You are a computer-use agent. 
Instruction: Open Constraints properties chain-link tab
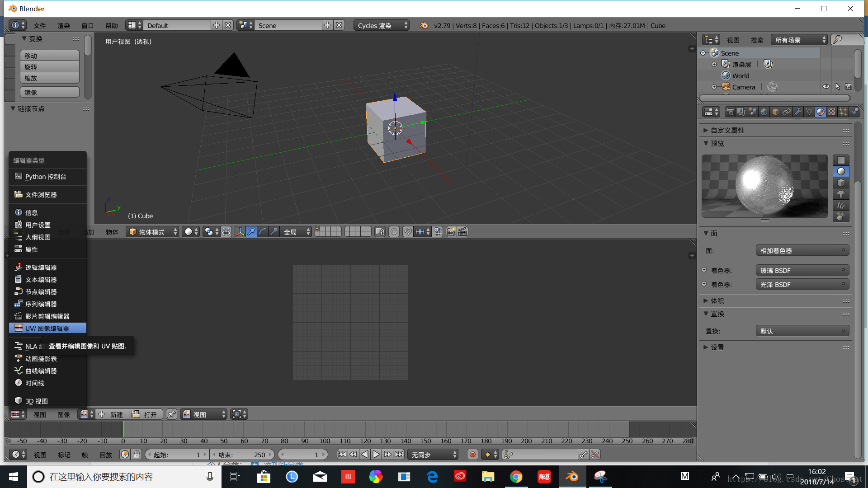pyautogui.click(x=787, y=112)
